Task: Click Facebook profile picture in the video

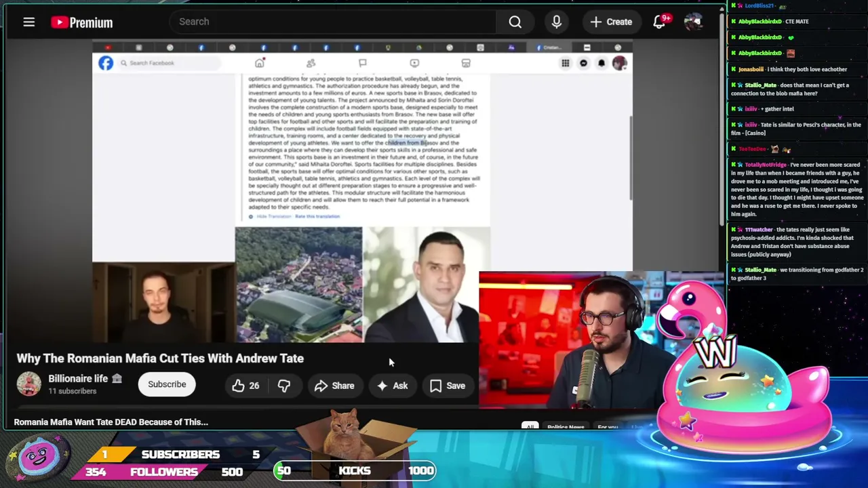Action: (619, 63)
